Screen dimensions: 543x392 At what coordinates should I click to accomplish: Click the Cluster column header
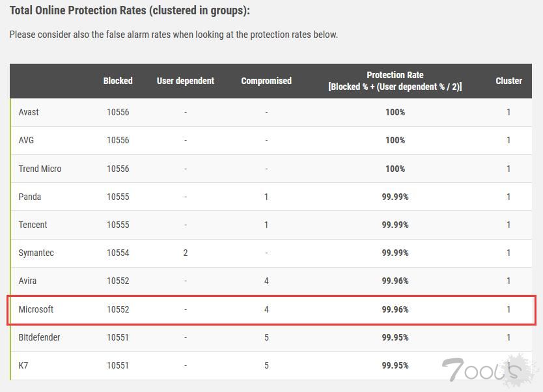tap(508, 81)
